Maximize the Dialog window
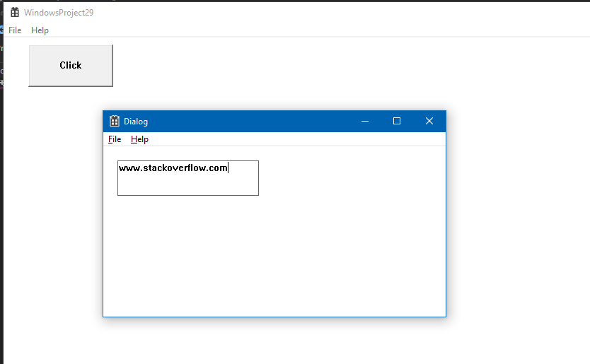590x364 pixels. pos(397,121)
